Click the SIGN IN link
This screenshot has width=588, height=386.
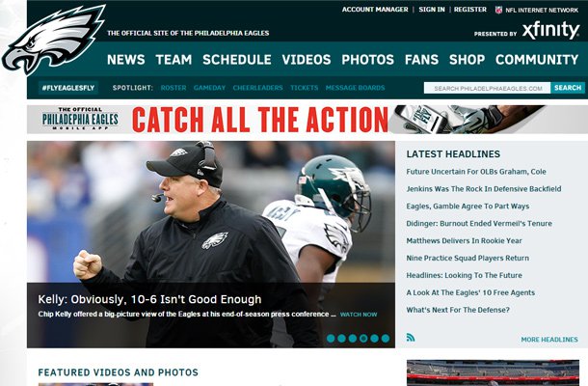click(x=432, y=10)
